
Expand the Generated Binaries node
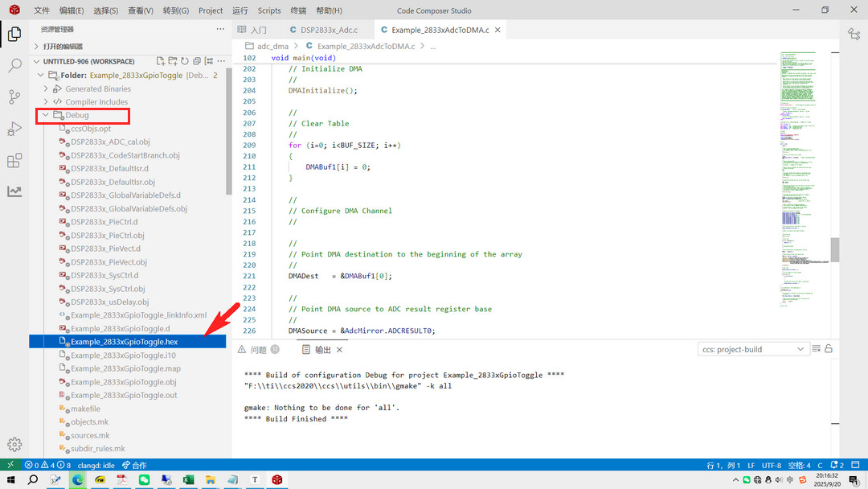click(46, 88)
